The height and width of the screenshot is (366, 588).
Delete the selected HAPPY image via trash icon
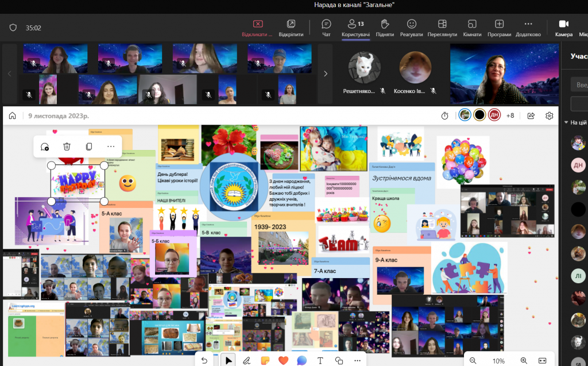tap(67, 147)
